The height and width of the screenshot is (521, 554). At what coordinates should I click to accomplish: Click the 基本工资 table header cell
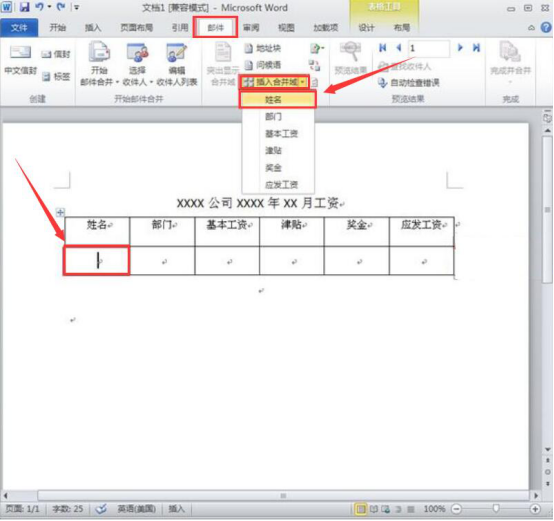(x=227, y=232)
